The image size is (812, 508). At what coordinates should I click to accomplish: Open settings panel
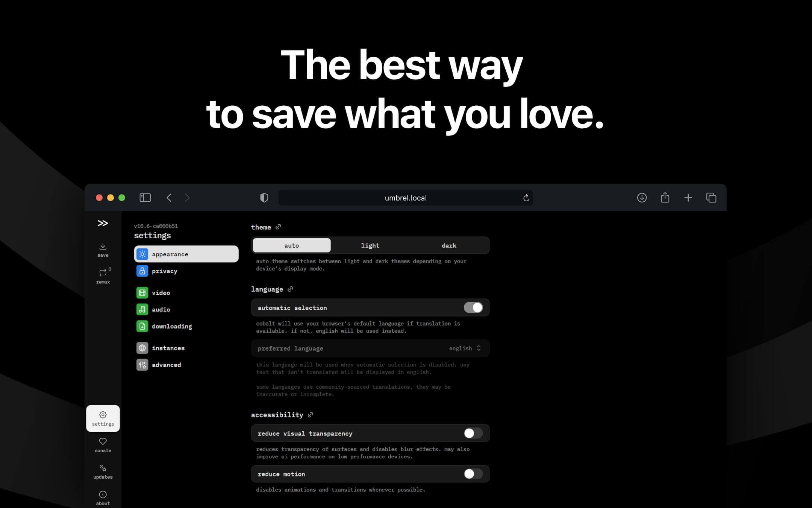103,418
